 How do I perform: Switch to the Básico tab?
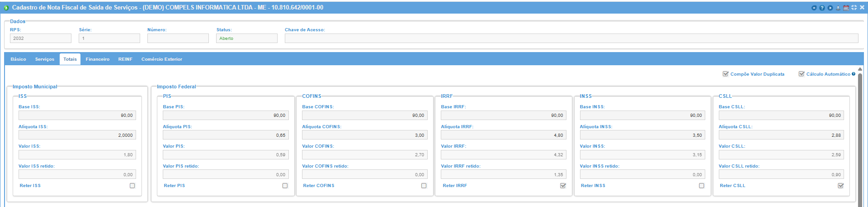tap(19, 59)
